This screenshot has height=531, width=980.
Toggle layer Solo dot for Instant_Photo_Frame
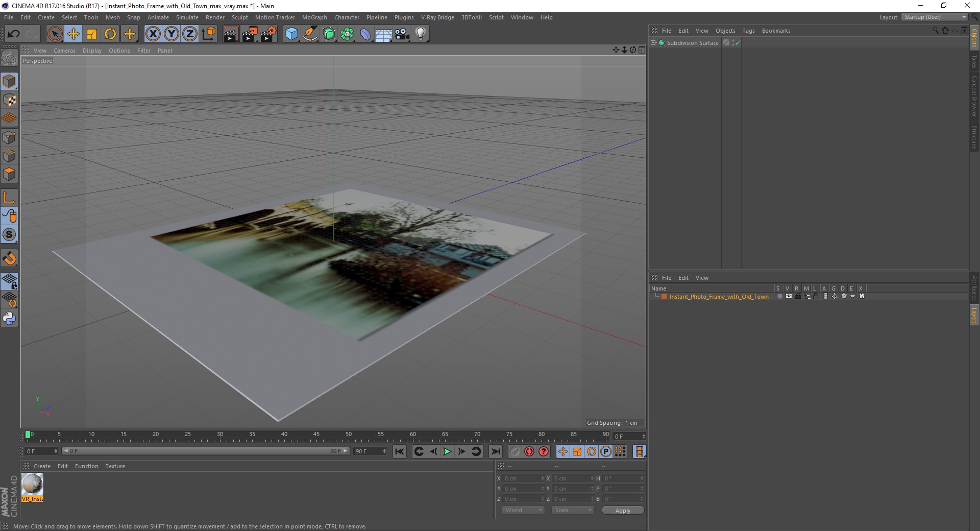779,296
